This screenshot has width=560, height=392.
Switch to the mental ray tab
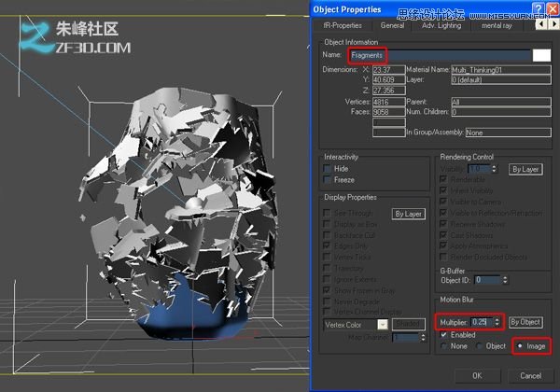pyautogui.click(x=497, y=26)
